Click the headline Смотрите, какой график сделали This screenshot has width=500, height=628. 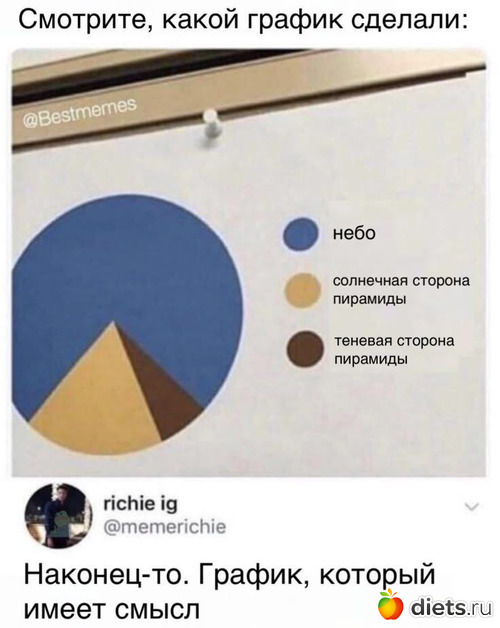(x=243, y=19)
